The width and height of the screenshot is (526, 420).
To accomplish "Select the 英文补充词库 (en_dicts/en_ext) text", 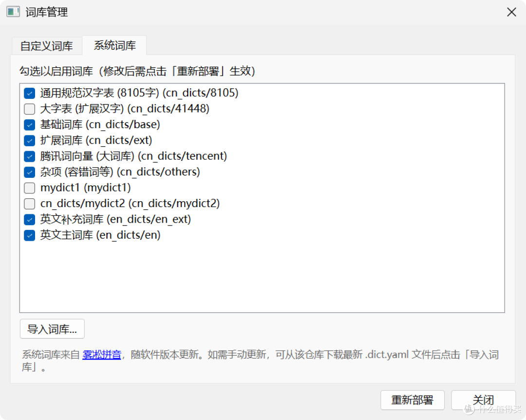I will [x=116, y=219].
